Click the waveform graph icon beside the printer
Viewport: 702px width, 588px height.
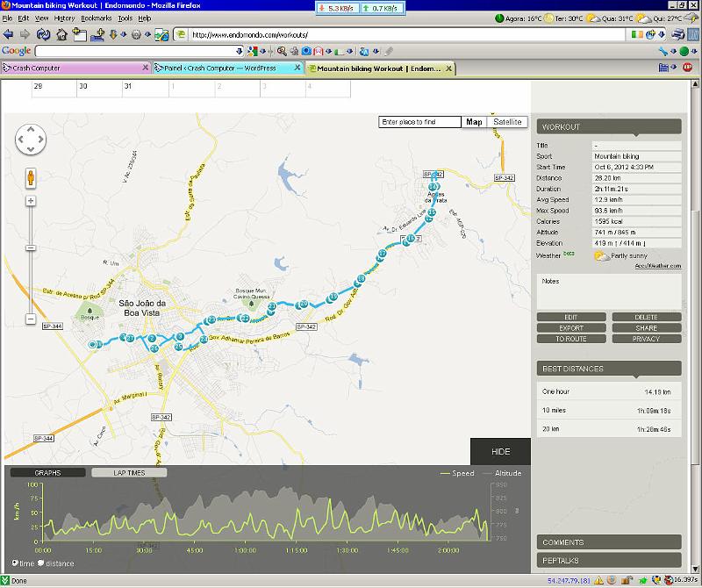click(x=693, y=34)
